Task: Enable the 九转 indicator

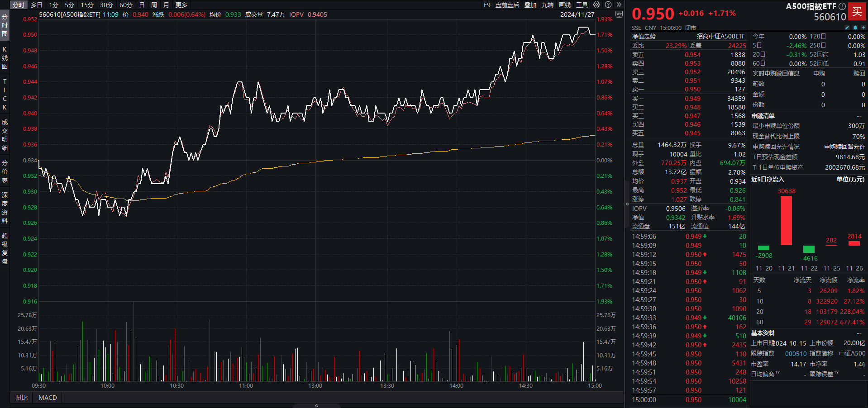Action: click(x=548, y=5)
